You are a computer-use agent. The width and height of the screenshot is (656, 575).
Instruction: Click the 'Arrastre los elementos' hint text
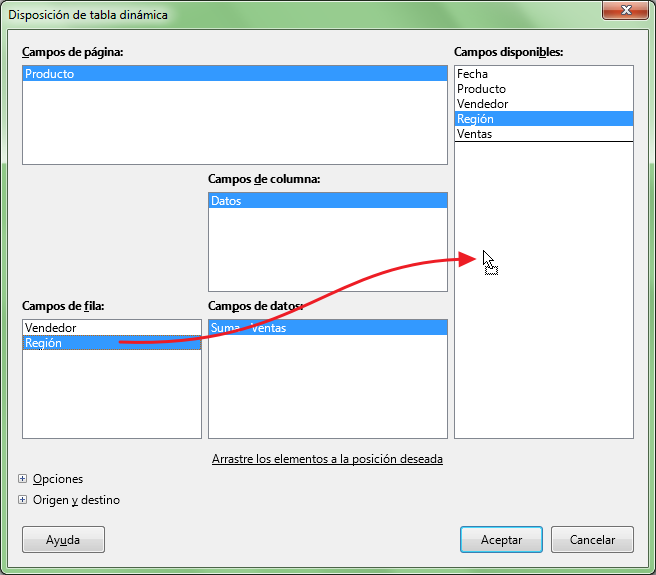point(327,459)
